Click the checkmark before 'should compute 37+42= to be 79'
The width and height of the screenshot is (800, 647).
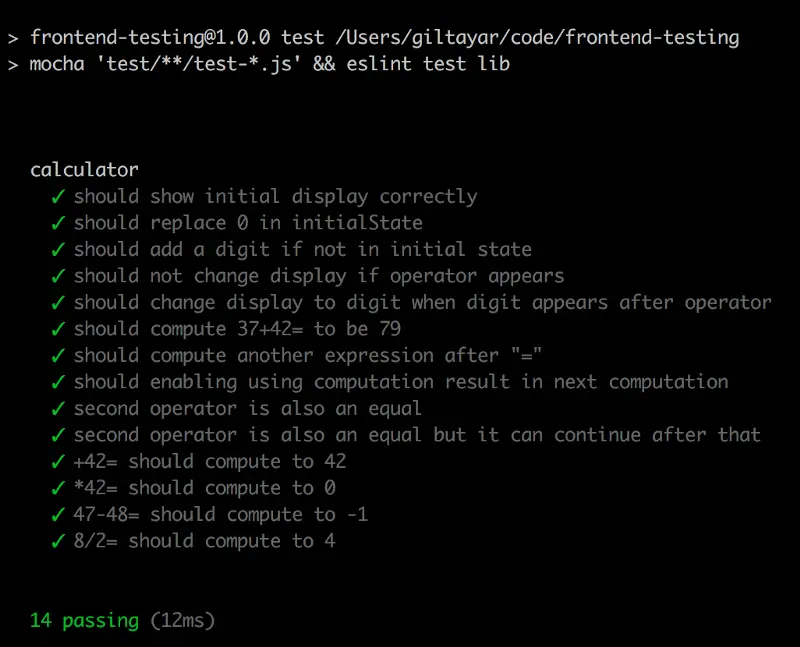tap(57, 329)
